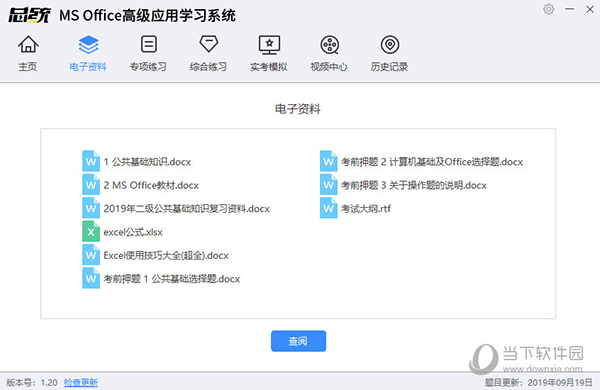Click the 检查更新 link
Screen dimensions: 600x390
point(81,382)
